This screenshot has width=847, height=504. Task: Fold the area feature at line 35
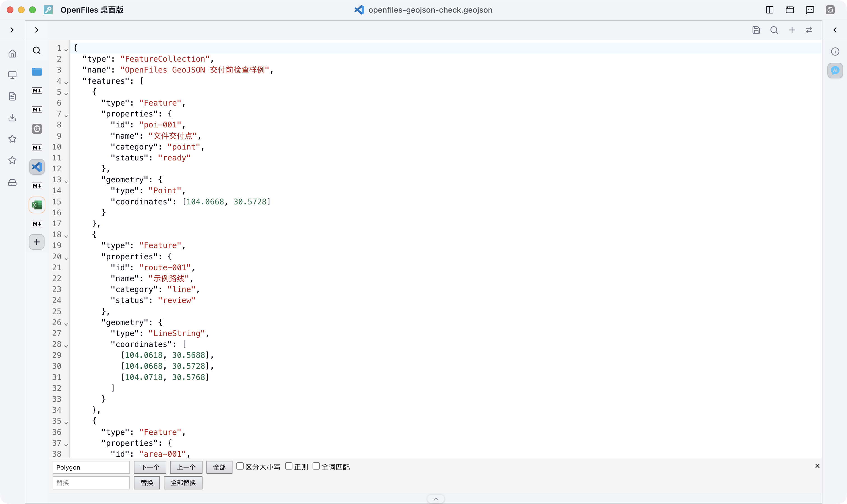coord(66,423)
